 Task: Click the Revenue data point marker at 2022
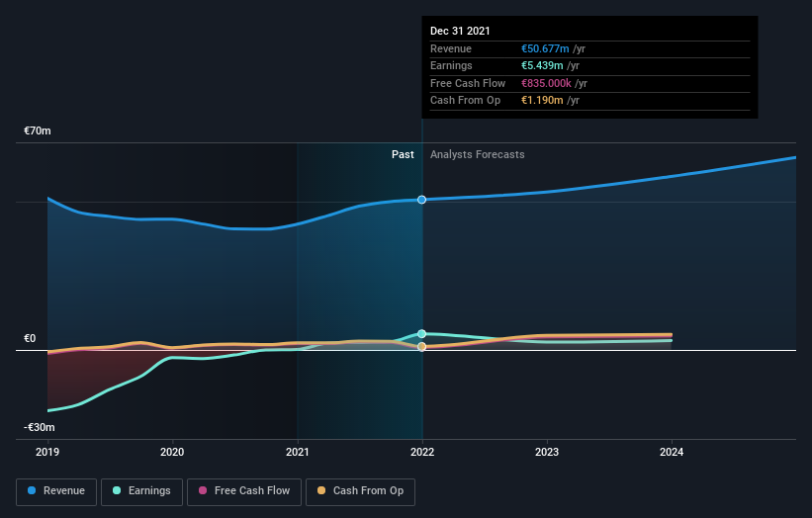click(422, 200)
